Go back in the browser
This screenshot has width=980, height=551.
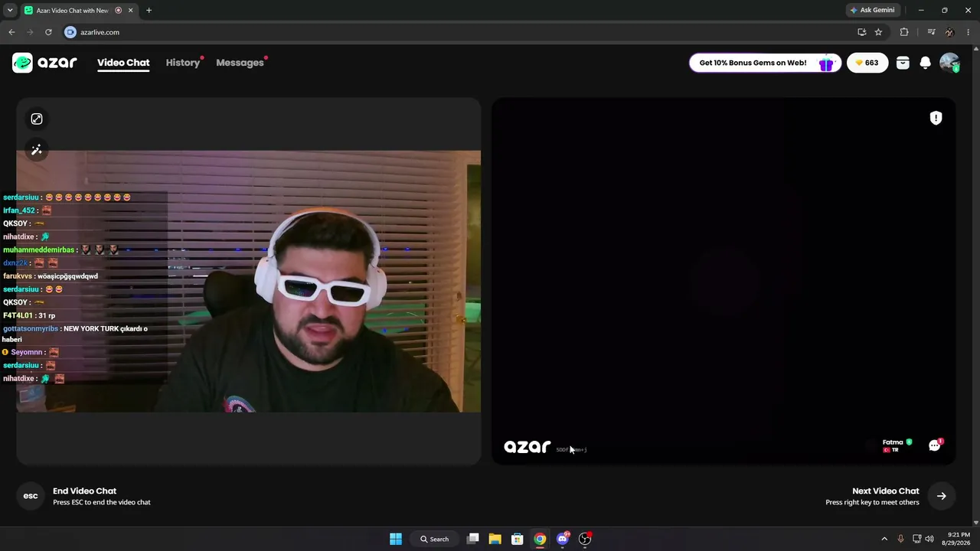11,32
